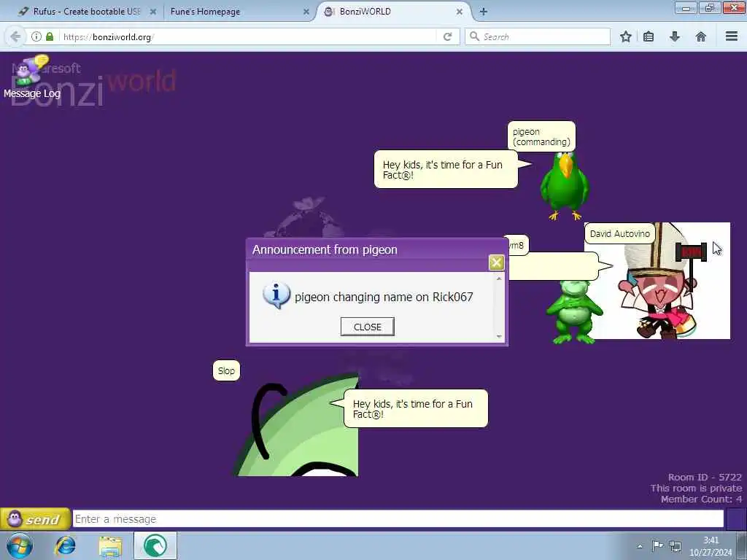Open the Windows Start menu
The height and width of the screenshot is (560, 747).
coord(20,545)
